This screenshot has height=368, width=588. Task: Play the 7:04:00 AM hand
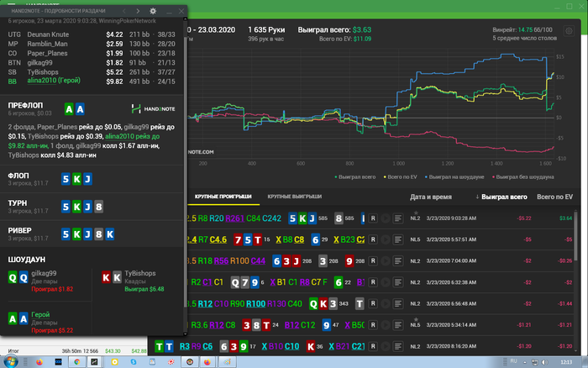(x=385, y=260)
